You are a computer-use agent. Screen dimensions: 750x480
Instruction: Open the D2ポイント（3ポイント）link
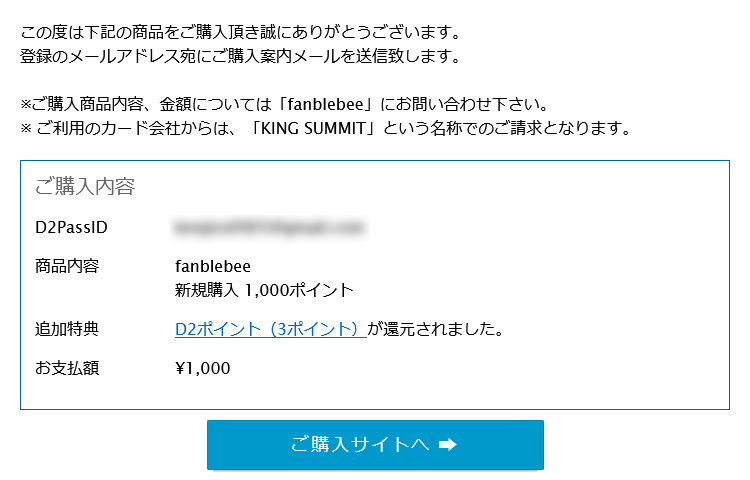pyautogui.click(x=270, y=328)
